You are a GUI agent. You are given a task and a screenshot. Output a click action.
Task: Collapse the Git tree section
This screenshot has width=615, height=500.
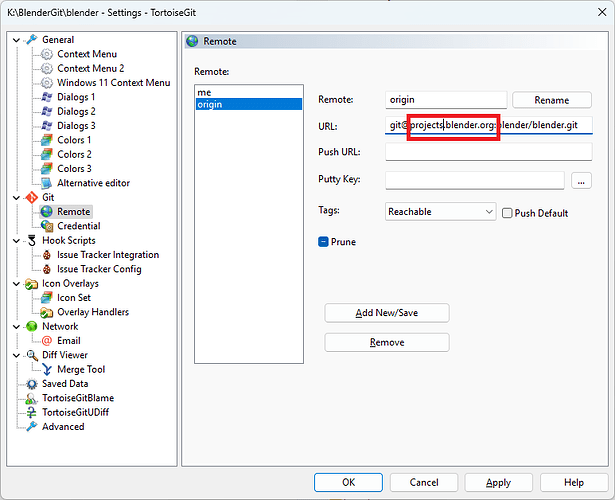[x=16, y=198]
